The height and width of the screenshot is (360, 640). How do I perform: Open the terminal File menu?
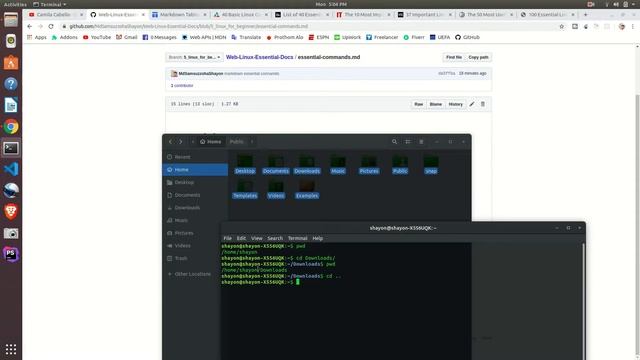[227, 238]
